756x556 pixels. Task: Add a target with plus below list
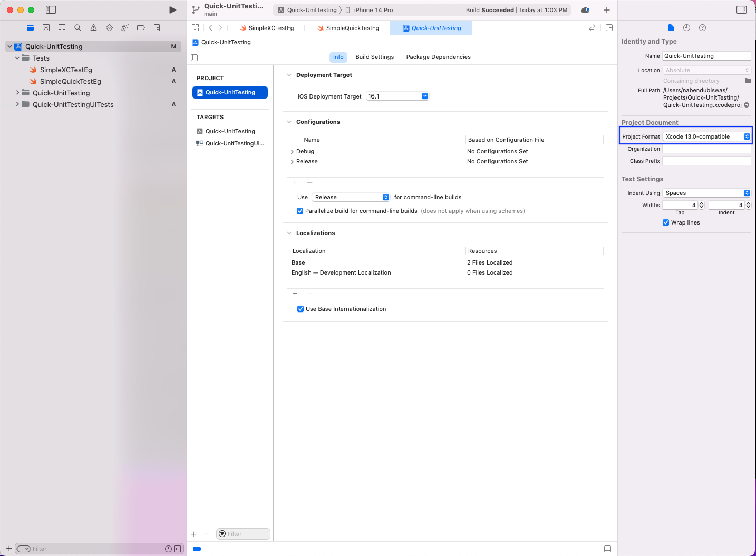click(193, 534)
